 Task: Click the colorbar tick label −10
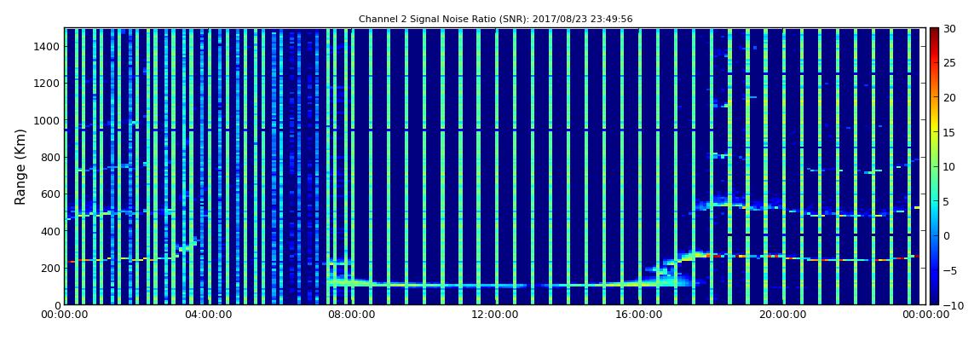point(952,304)
